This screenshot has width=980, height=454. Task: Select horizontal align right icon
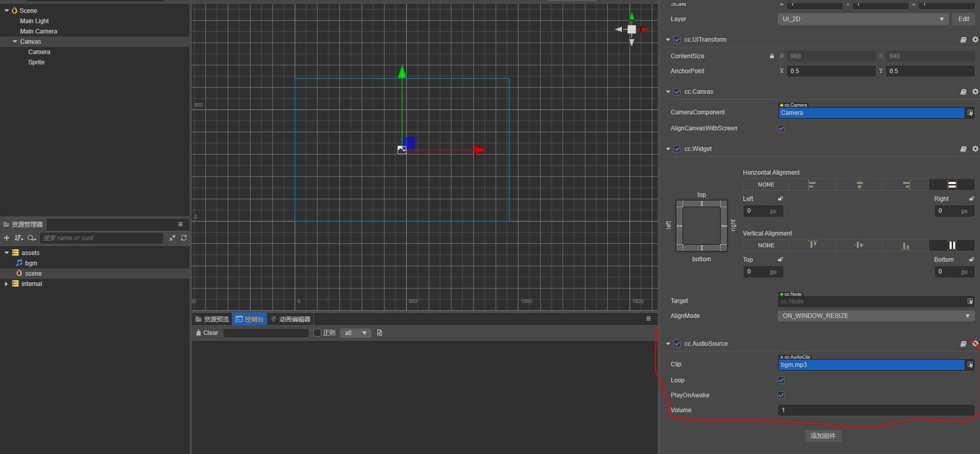pyautogui.click(x=906, y=184)
